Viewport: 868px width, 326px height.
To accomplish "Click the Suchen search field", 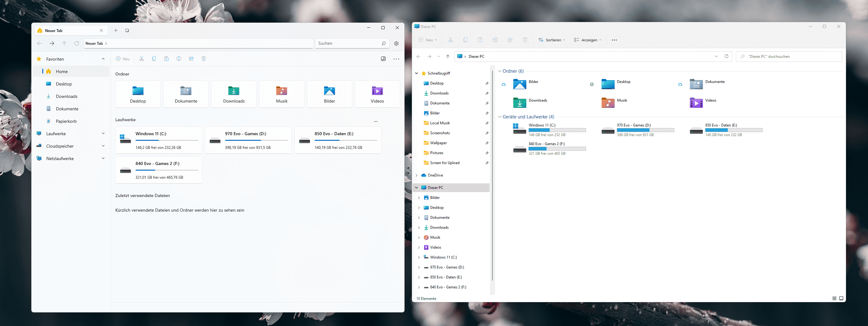I will [352, 44].
